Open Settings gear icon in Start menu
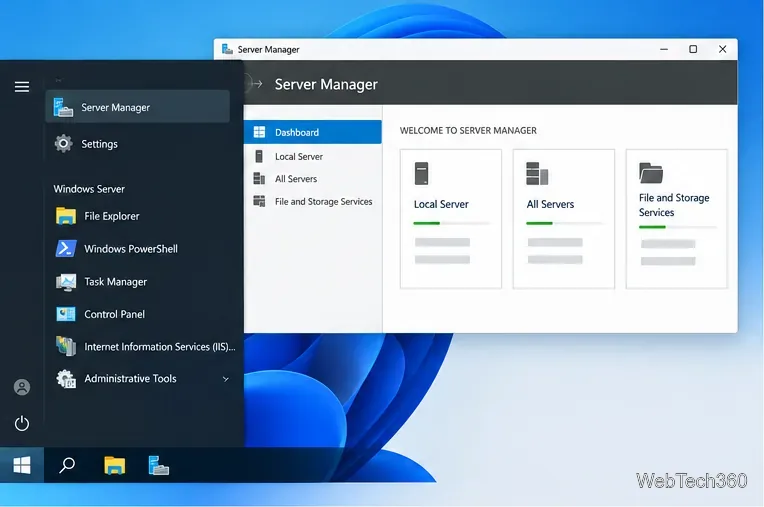Screen dimensions: 764x507 coord(63,144)
